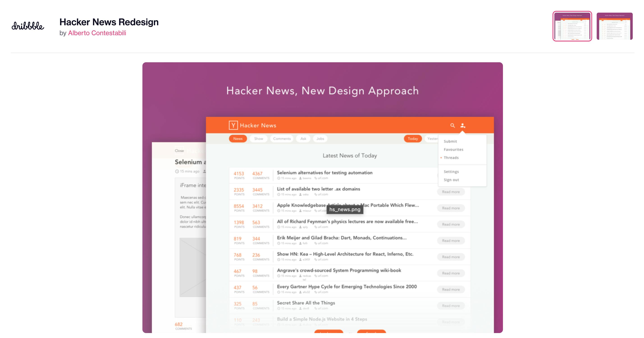The width and height of the screenshot is (644, 338).
Task: Click the 4367 comments count
Action: [x=257, y=174]
